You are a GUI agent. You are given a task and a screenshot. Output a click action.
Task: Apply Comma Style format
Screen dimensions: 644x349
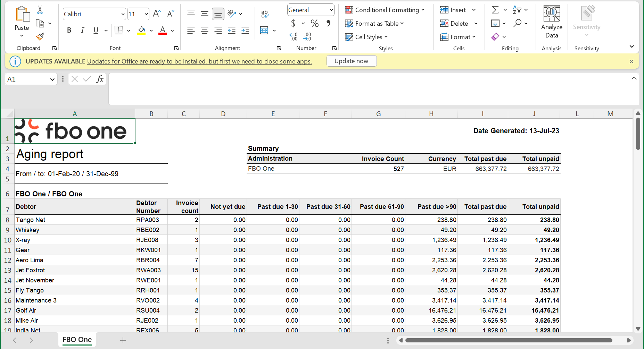pyautogui.click(x=328, y=23)
